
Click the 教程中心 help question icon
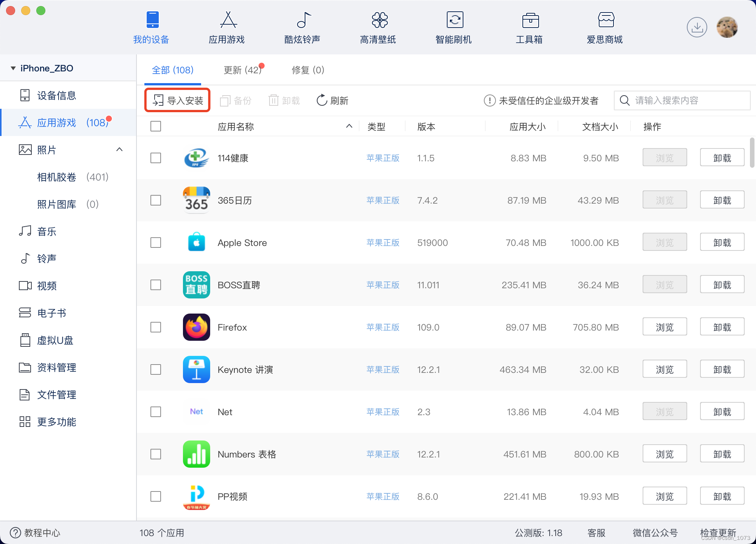pyautogui.click(x=15, y=533)
